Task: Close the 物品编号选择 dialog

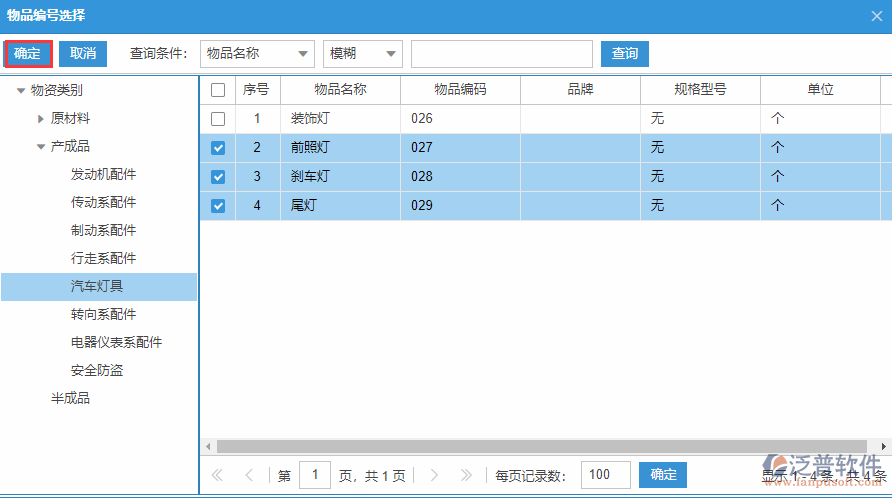Action: (x=877, y=16)
